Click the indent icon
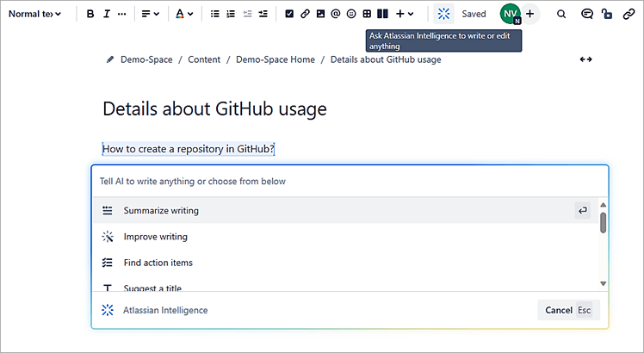This screenshot has width=644, height=353. [x=263, y=14]
